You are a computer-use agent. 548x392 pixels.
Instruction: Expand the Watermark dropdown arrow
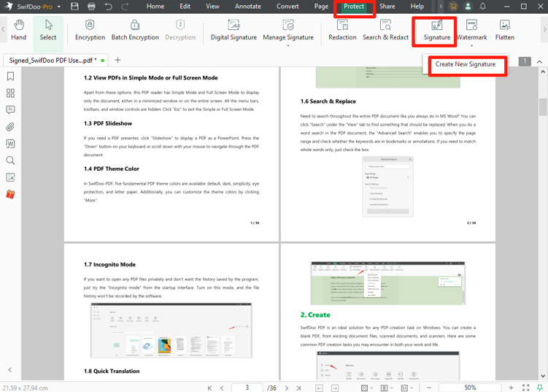coord(471,45)
